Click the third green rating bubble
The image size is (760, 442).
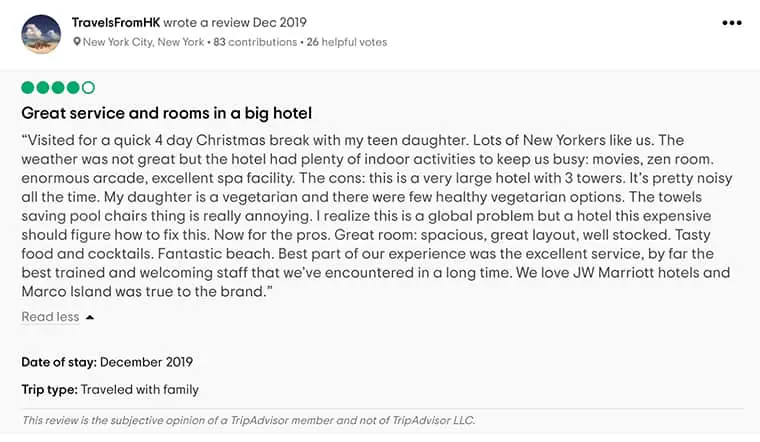pyautogui.click(x=58, y=88)
